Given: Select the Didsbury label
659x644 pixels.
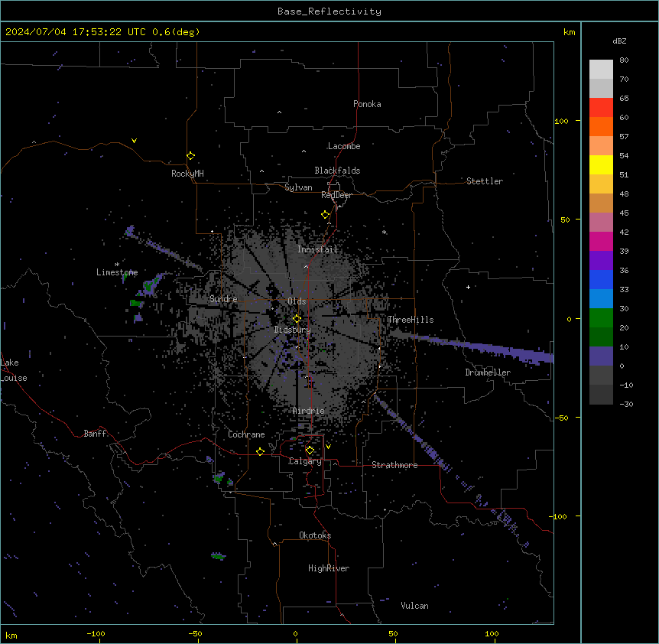Looking at the screenshot, I should point(292,330).
